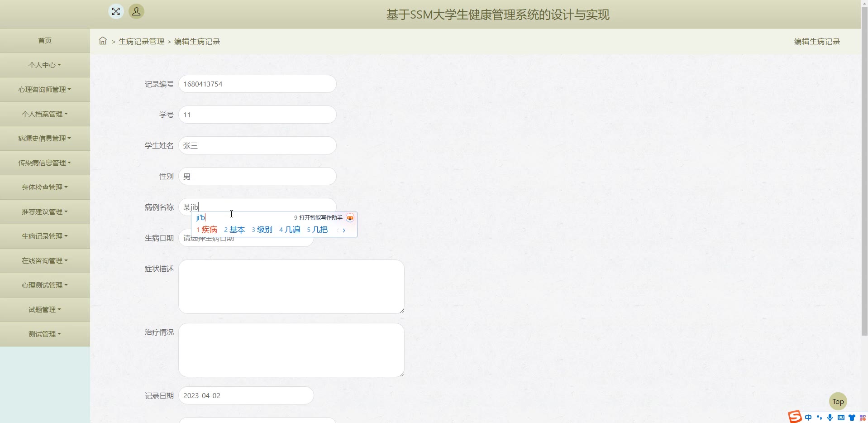The height and width of the screenshot is (423, 868).
Task: Click the page title 编辑生病记录 at right
Action: 817,41
